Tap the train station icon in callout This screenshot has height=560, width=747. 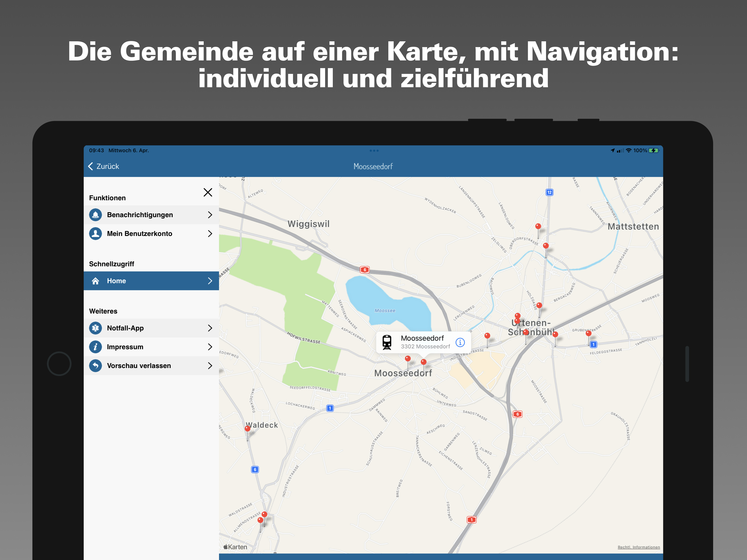point(387,343)
